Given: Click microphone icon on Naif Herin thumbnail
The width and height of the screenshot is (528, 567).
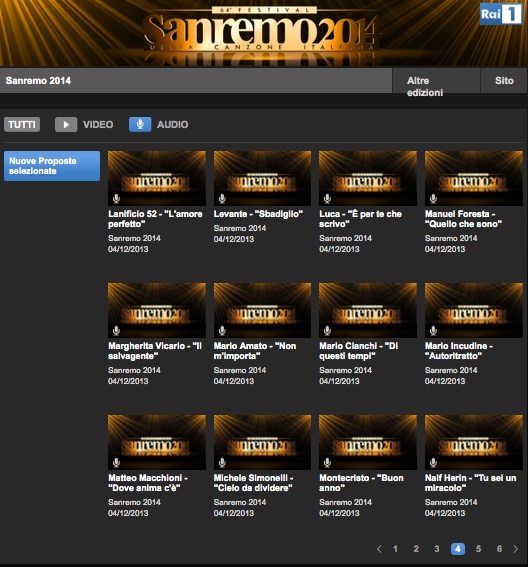Looking at the screenshot, I should [x=433, y=462].
